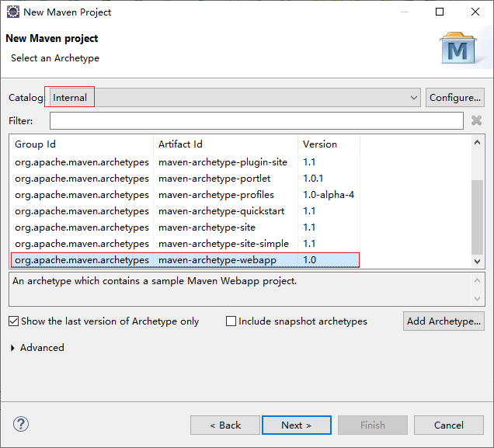Image resolution: width=494 pixels, height=448 pixels.
Task: Sort by Artifact Id column header
Action: pos(225,144)
